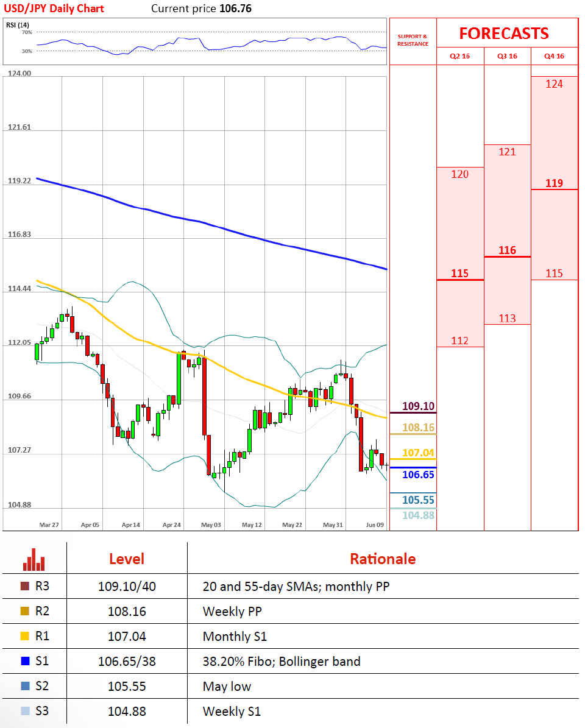Click the Support & Resistance column header
The height and width of the screenshot is (728, 585).
pyautogui.click(x=413, y=40)
